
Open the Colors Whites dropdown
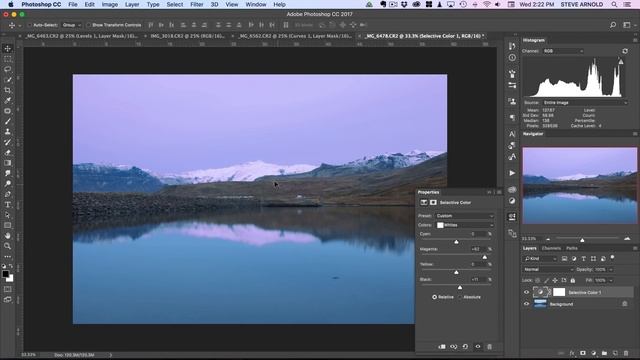coord(464,225)
